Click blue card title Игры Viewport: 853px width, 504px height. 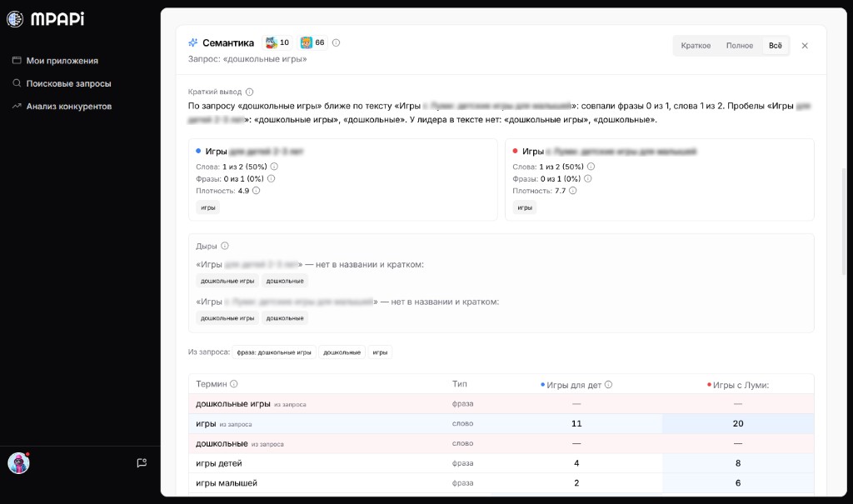[x=216, y=152]
